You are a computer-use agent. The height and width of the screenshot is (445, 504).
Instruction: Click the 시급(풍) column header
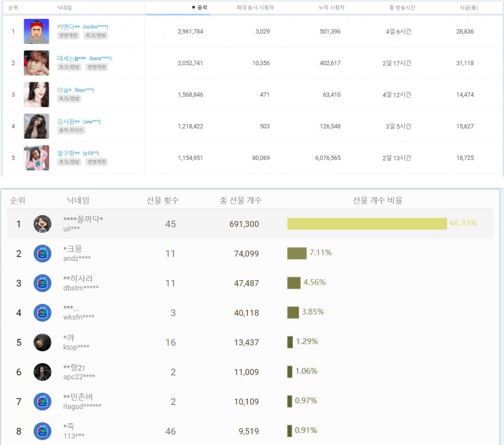468,7
